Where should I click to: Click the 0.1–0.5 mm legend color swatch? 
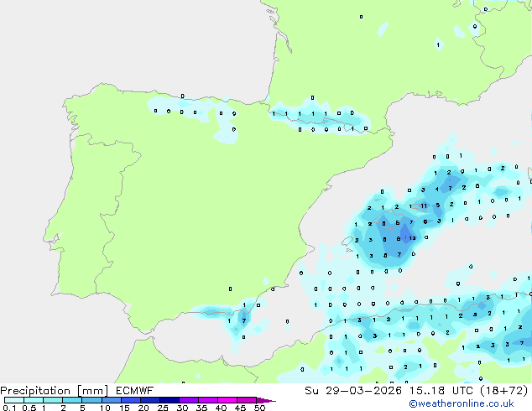click(14, 400)
